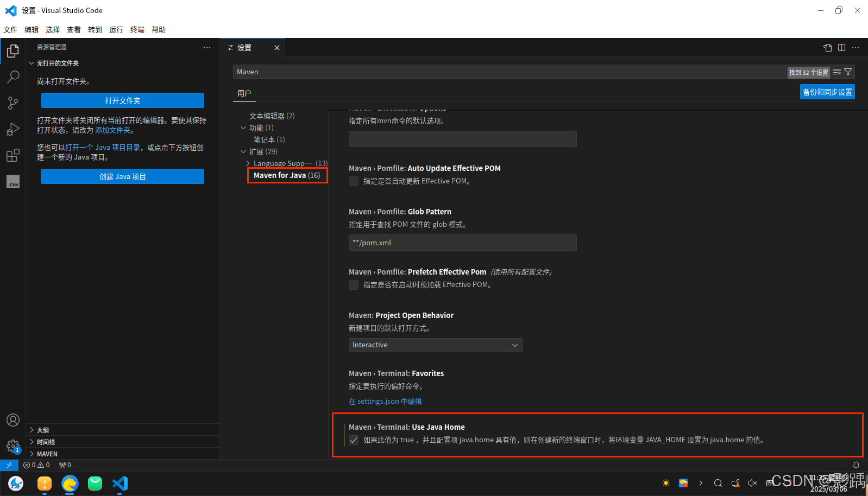Open the 查看 menu
This screenshot has height=496, width=868.
(x=74, y=30)
